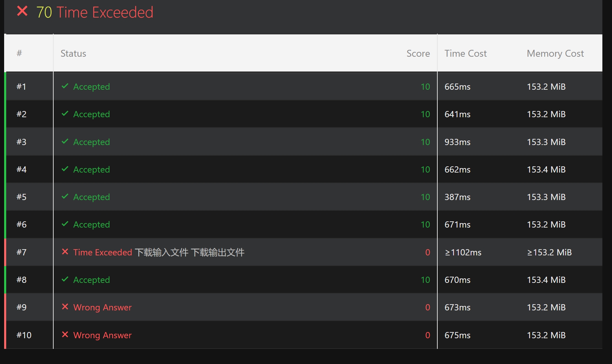
Task: Click the Time Cost column header
Action: point(465,53)
